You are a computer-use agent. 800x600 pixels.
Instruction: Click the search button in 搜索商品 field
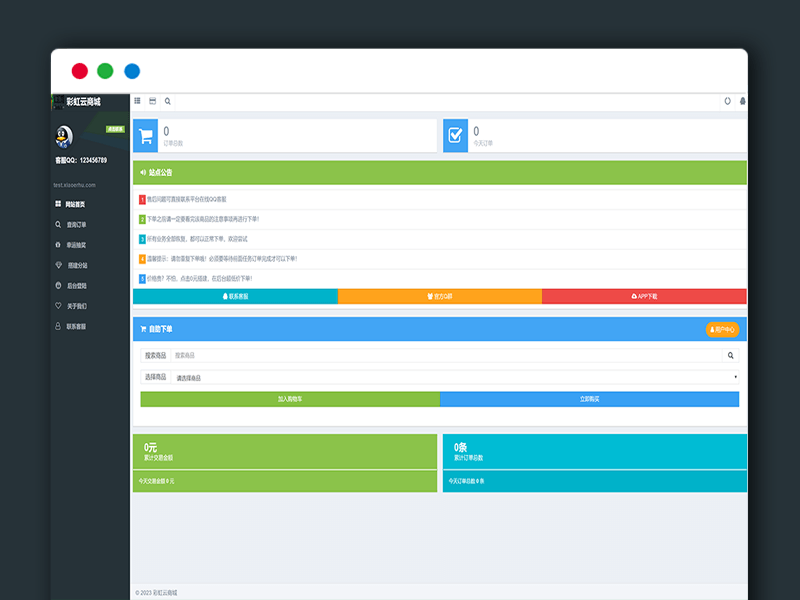tap(731, 356)
